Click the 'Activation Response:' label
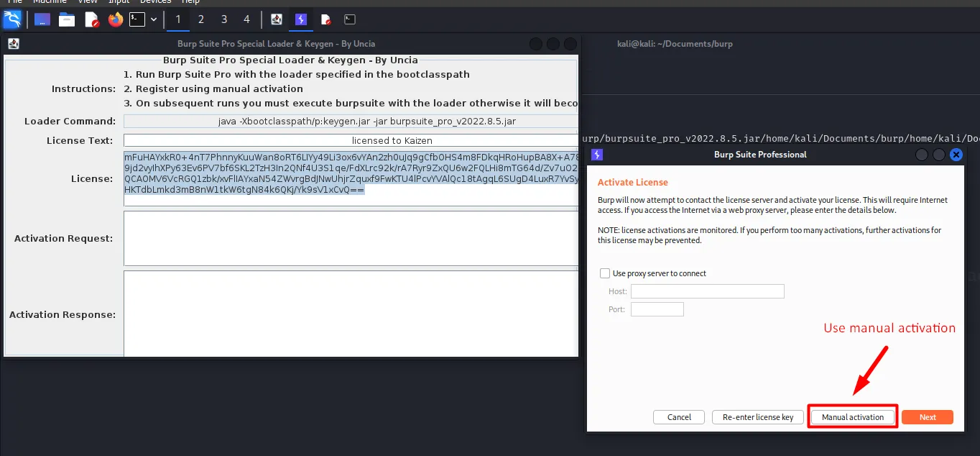This screenshot has height=456, width=980. (x=63, y=314)
